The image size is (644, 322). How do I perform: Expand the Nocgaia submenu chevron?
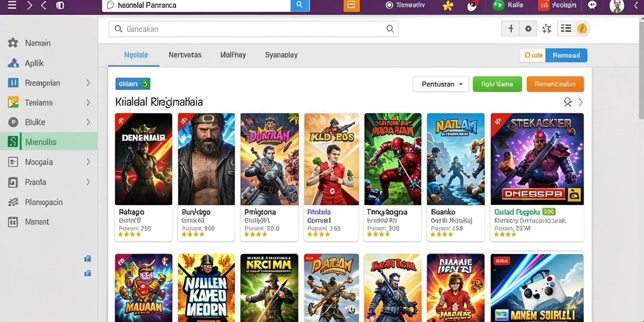pos(88,162)
